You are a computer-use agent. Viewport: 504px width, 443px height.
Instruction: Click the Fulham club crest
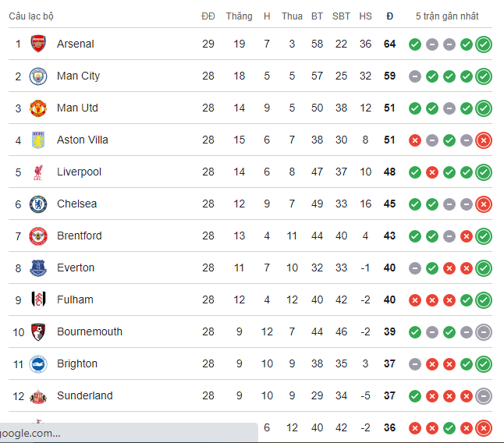[x=38, y=300]
